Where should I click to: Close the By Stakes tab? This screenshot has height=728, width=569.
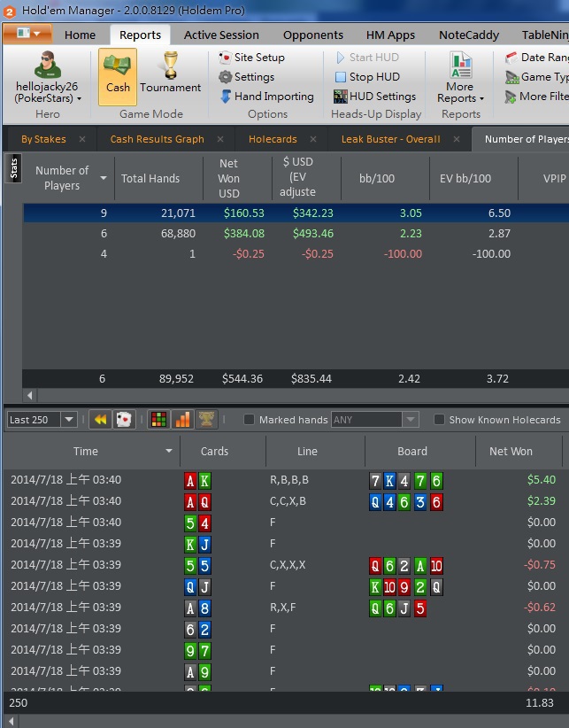82,139
